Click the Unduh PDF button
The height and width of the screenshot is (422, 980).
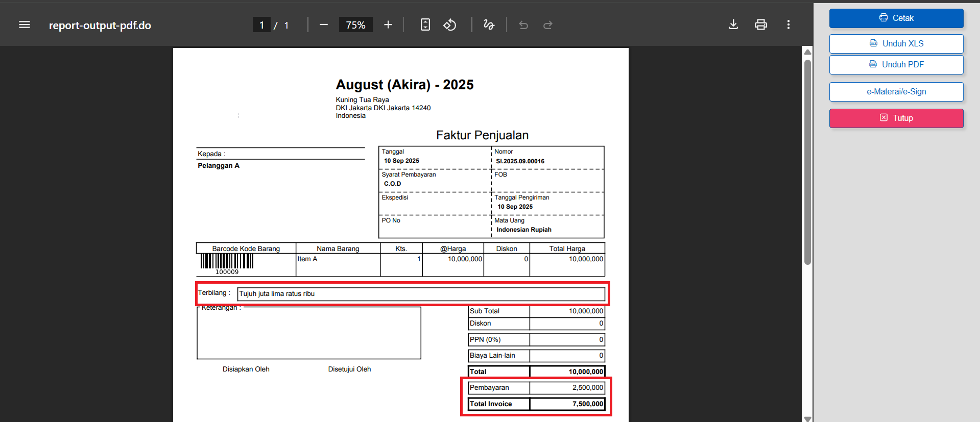click(x=896, y=65)
